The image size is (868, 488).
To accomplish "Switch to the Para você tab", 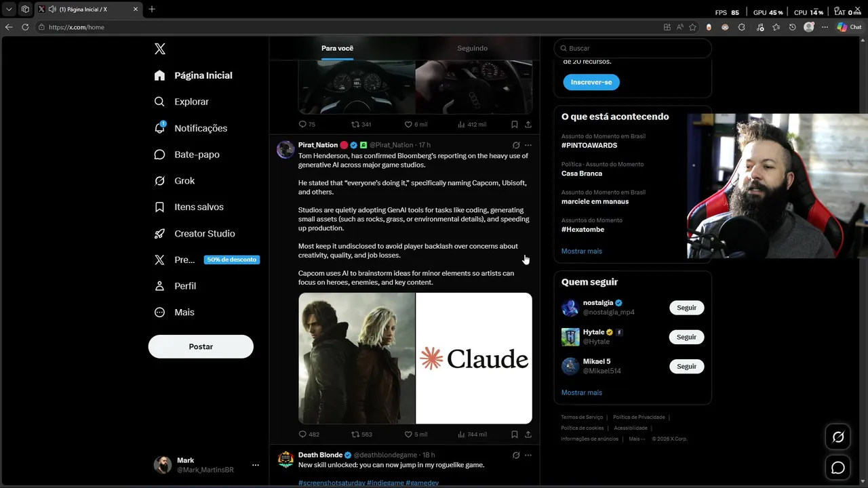I will (337, 48).
